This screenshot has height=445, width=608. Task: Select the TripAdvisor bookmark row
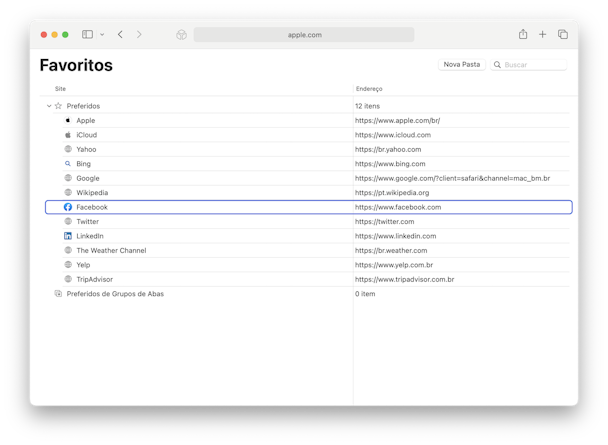309,279
